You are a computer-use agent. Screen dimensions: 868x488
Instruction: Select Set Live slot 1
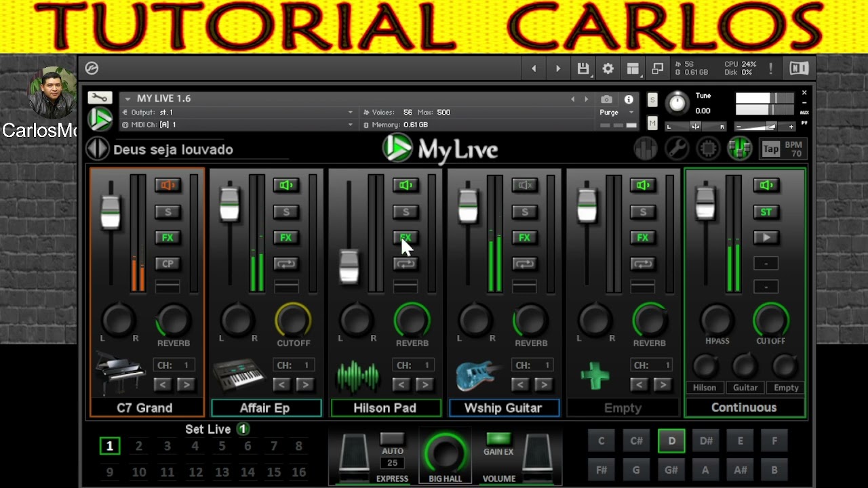coord(109,445)
